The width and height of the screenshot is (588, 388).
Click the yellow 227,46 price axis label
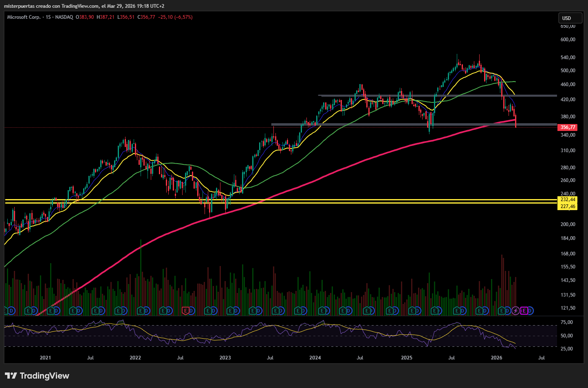(x=568, y=206)
